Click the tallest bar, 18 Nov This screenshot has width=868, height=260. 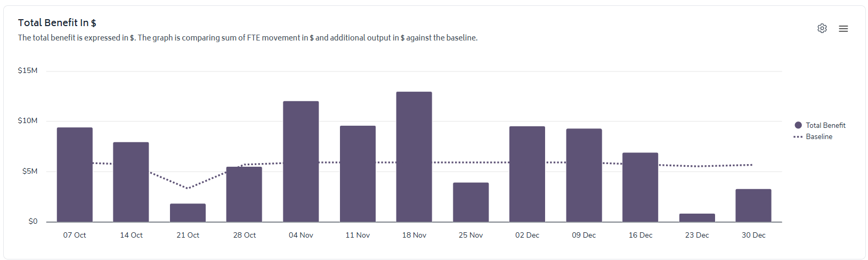coord(414,157)
